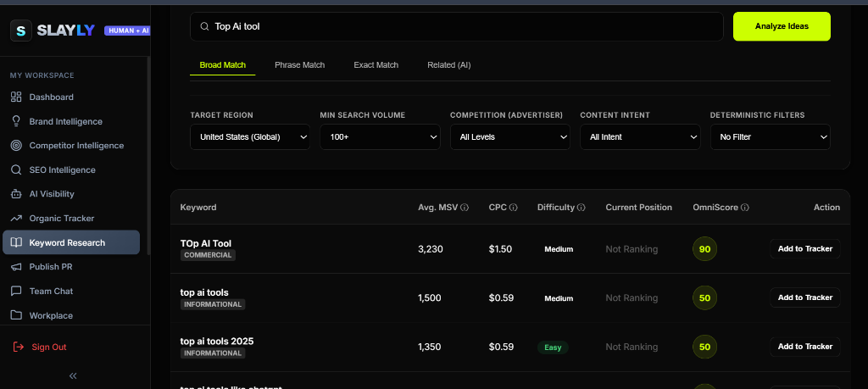Image resolution: width=868 pixels, height=389 pixels.
Task: Open the Competition (Advertiser) dropdown
Action: coord(509,136)
